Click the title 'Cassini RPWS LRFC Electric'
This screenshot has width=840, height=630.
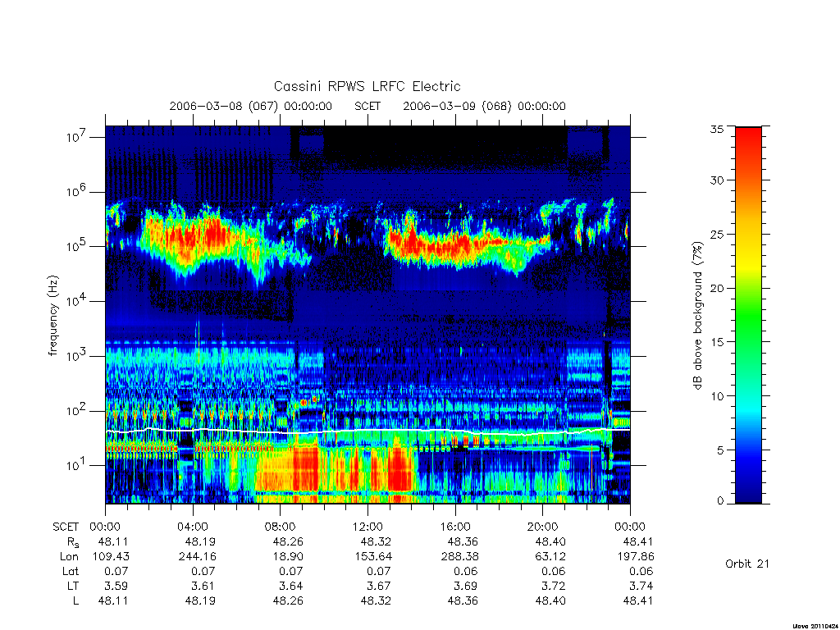coord(367,86)
